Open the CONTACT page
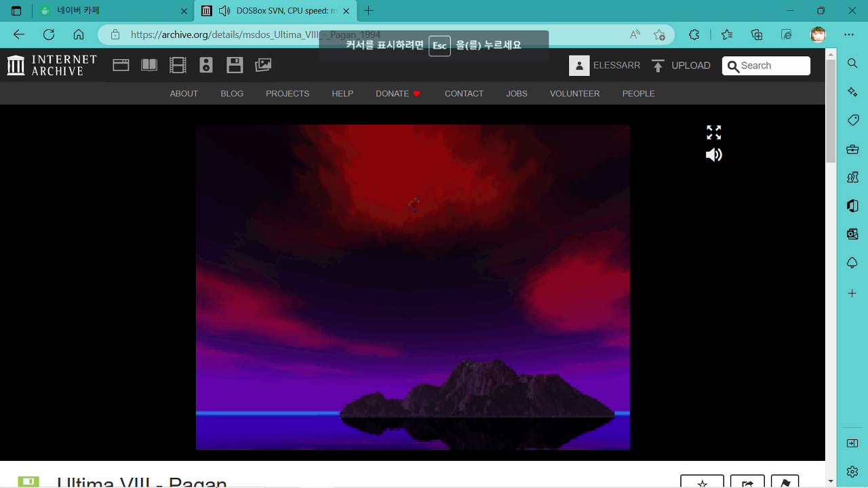Screen dimensions: 868x488 point(464,94)
